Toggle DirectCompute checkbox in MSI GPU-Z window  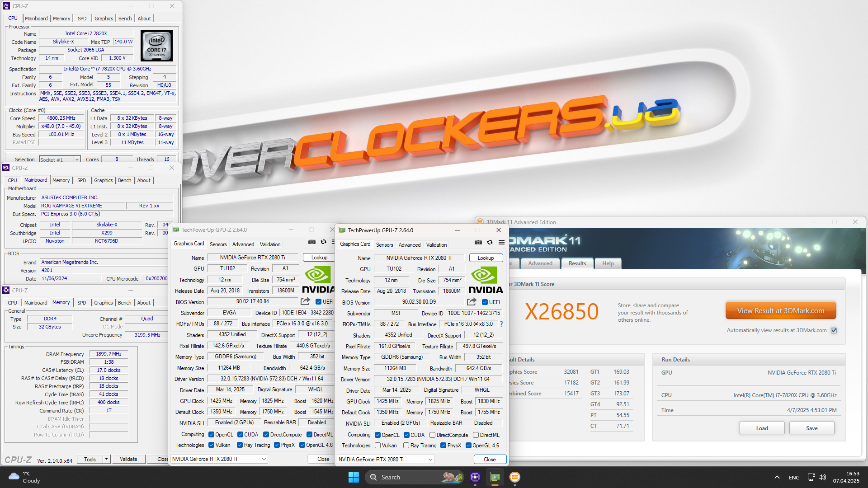point(433,435)
